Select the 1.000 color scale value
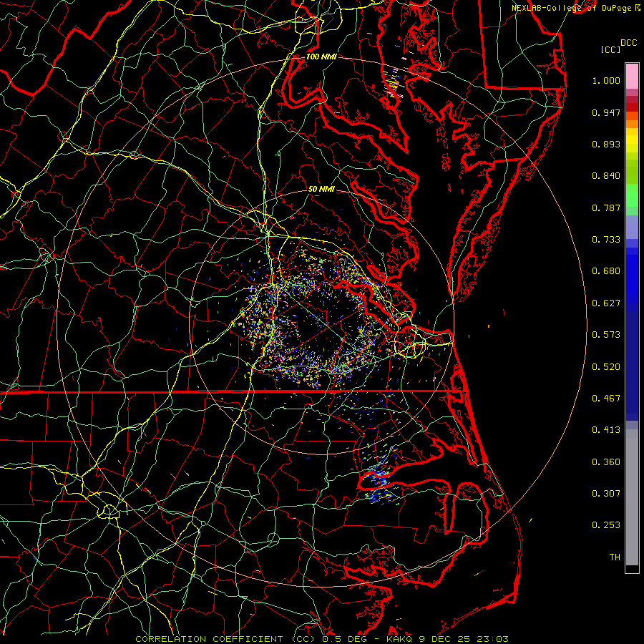 click(606, 81)
